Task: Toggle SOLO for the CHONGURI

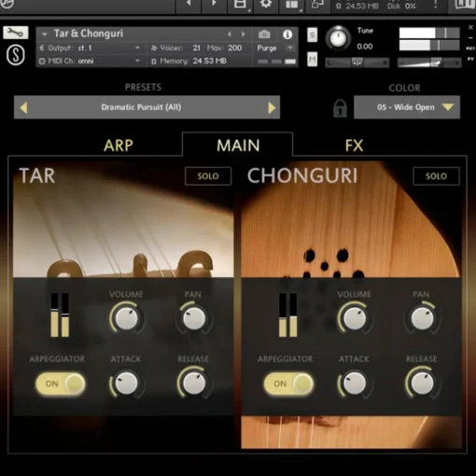Action: [436, 176]
